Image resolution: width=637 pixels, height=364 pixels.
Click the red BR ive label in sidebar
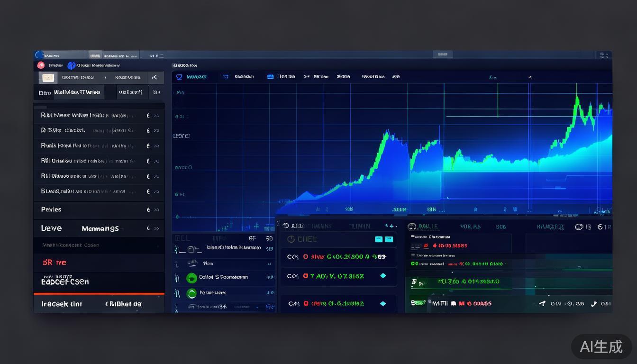(55, 262)
